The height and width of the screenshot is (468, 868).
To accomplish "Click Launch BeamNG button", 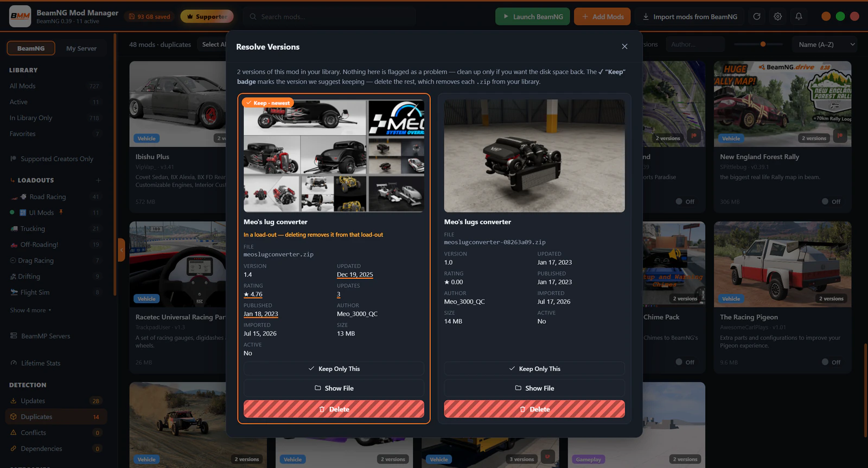I will pyautogui.click(x=532, y=17).
